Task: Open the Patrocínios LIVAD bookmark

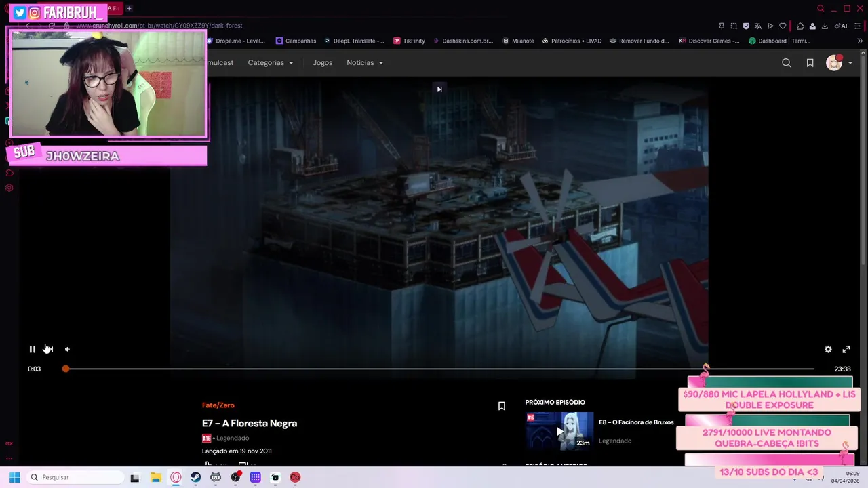Action: pyautogui.click(x=571, y=41)
